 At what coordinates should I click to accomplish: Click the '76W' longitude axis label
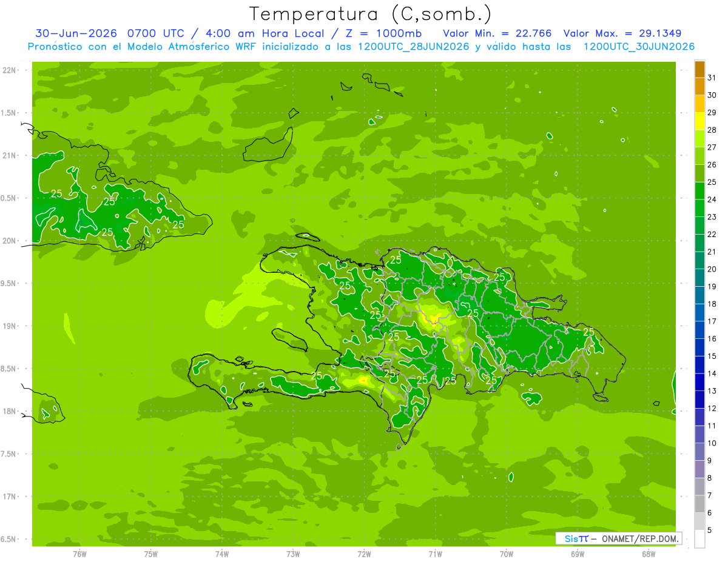pos(79,554)
